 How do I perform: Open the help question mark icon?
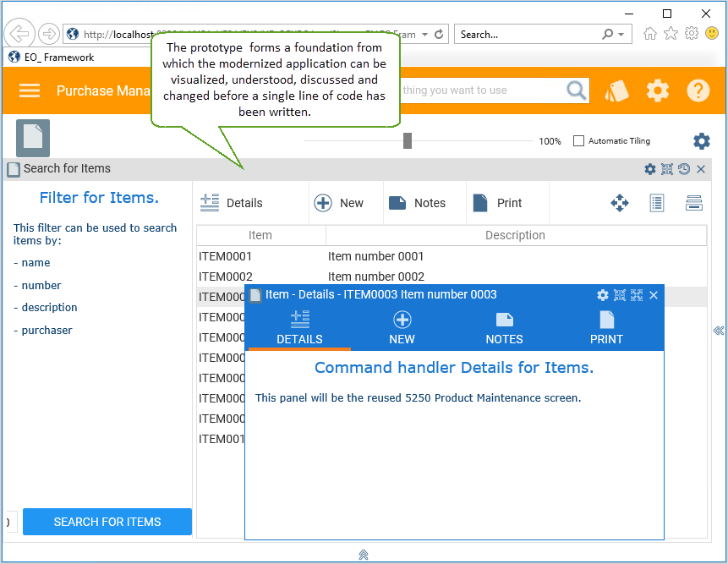click(x=698, y=90)
